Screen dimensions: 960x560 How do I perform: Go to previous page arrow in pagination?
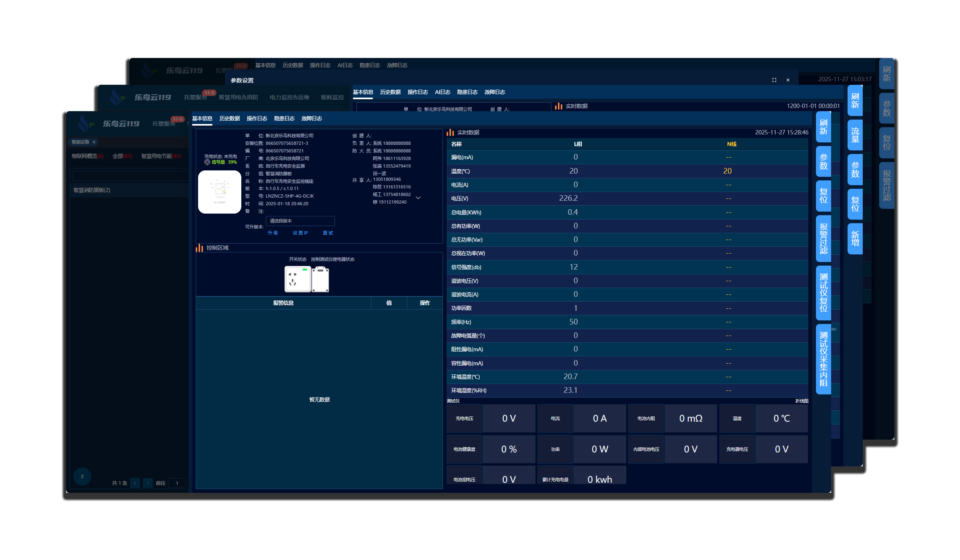pyautogui.click(x=135, y=483)
